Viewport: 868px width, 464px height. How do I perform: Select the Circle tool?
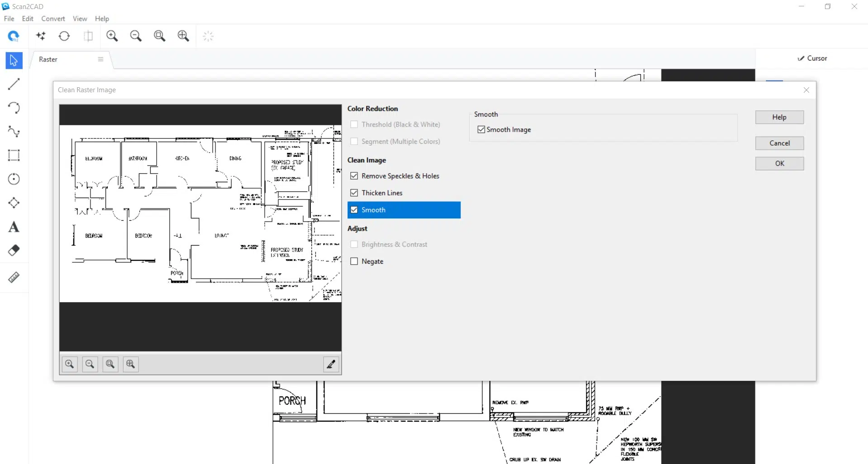(14, 179)
